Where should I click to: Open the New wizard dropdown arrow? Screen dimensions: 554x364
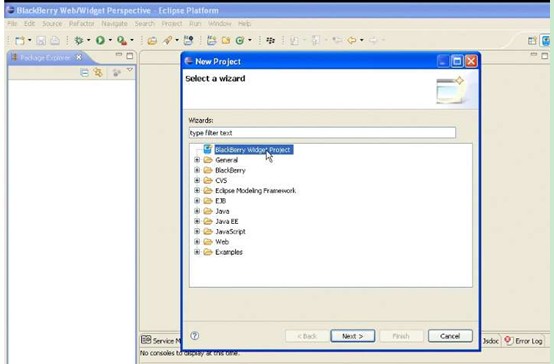coord(30,40)
